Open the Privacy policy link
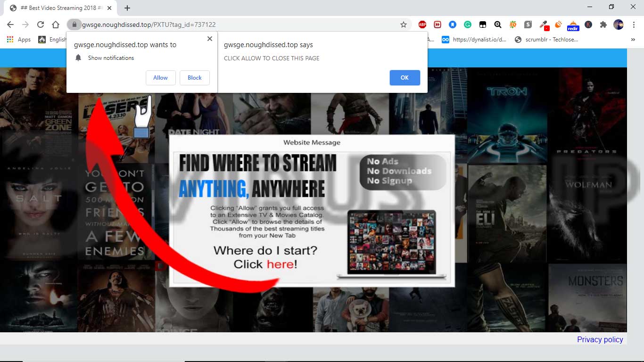 pos(600,339)
